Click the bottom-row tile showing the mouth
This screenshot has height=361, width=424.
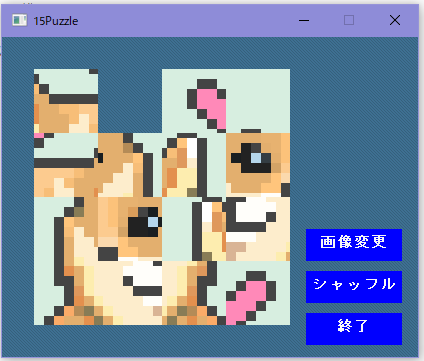130,293
